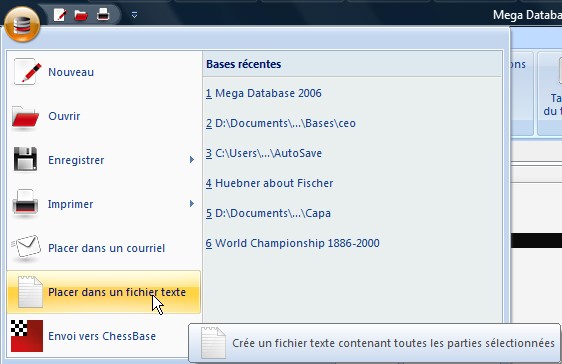Click the printer icon in quick access toolbar

click(x=103, y=15)
